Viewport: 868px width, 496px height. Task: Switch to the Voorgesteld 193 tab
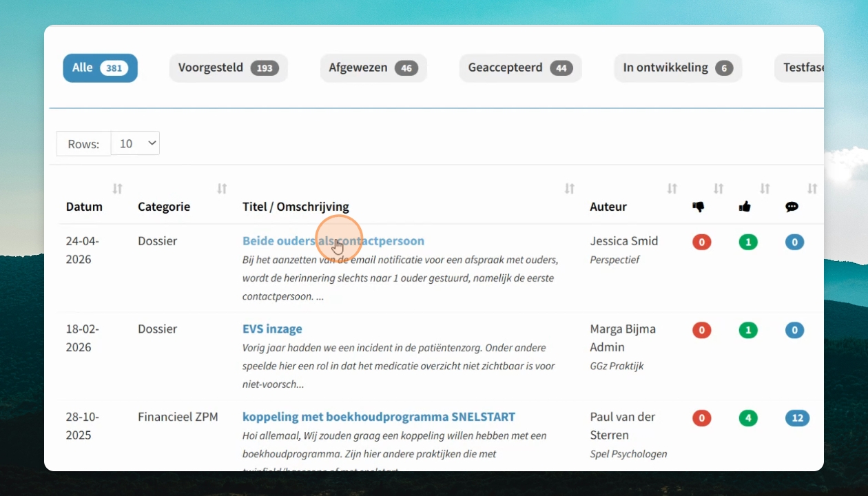228,68
